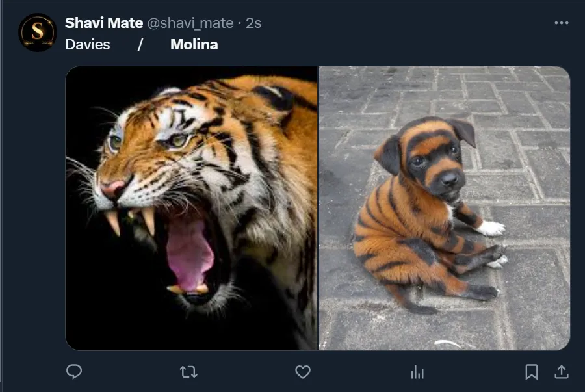
Task: Click the gold S profile avatar
Action: click(38, 33)
